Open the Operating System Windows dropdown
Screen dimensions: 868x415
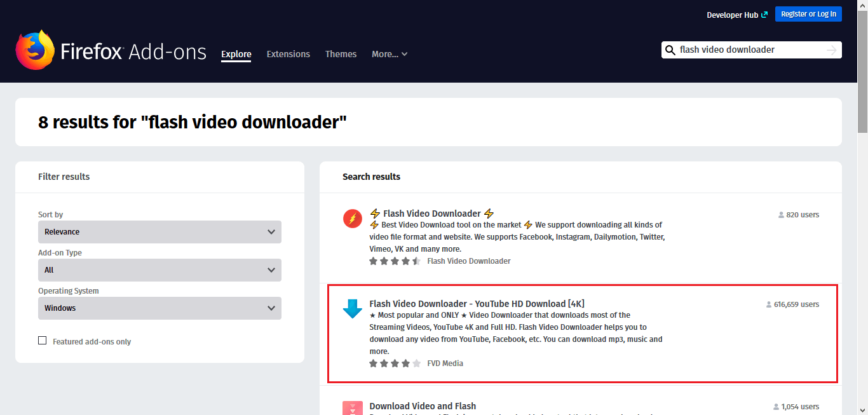pyautogui.click(x=159, y=308)
